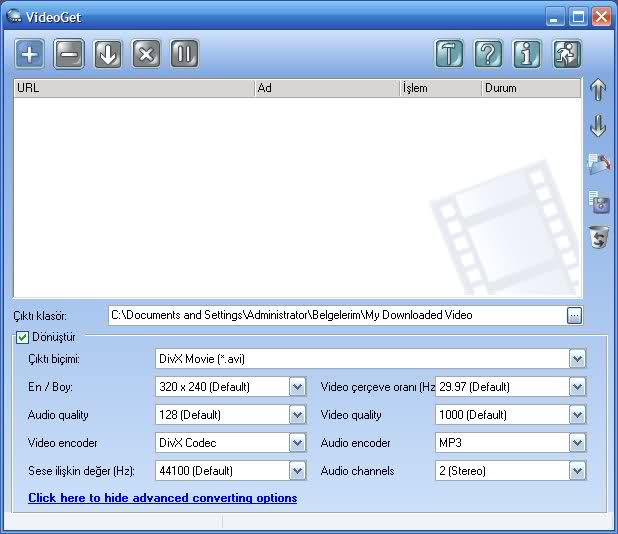Click VideoGet title bar app icon
This screenshot has width=618, height=534.
coord(14,17)
